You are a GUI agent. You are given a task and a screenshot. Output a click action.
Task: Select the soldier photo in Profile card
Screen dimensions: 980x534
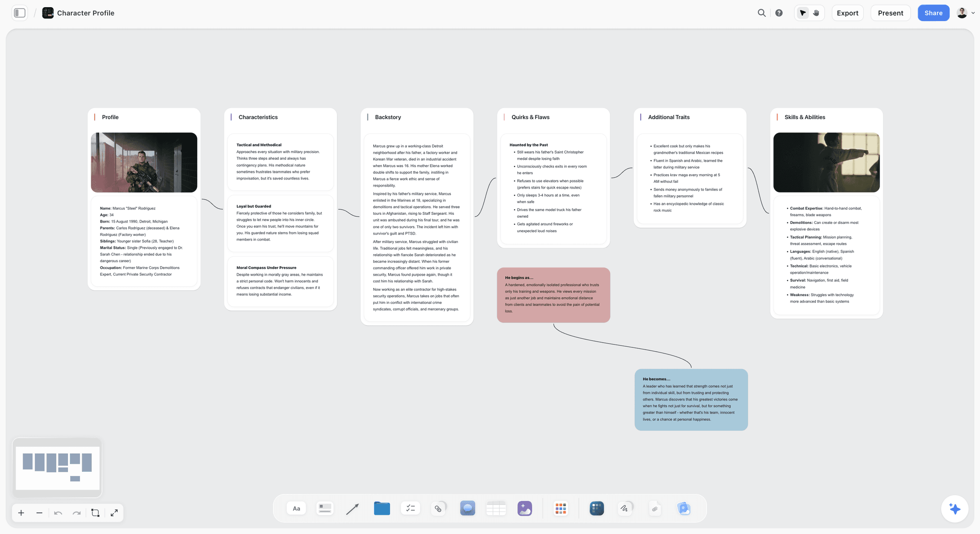(x=144, y=163)
